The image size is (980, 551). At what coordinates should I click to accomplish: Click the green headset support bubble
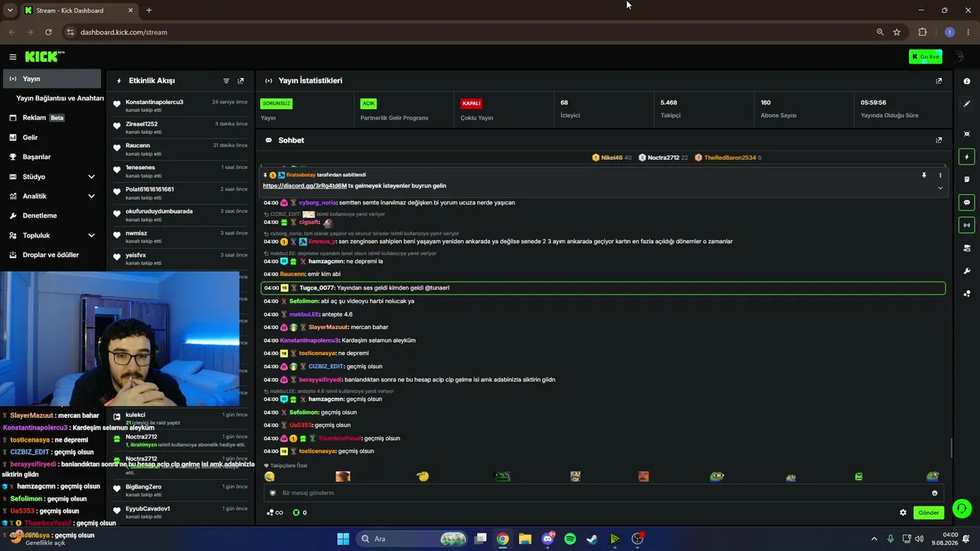pyautogui.click(x=962, y=508)
